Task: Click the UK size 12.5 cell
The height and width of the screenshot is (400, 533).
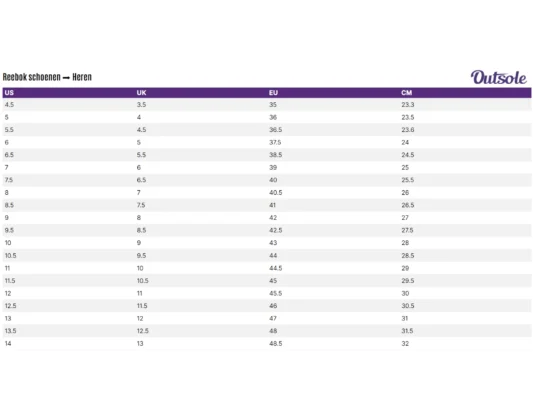Action: click(x=143, y=331)
